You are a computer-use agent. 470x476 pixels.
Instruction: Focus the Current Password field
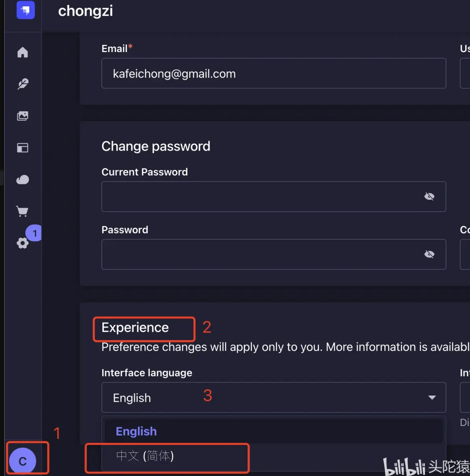point(260,196)
